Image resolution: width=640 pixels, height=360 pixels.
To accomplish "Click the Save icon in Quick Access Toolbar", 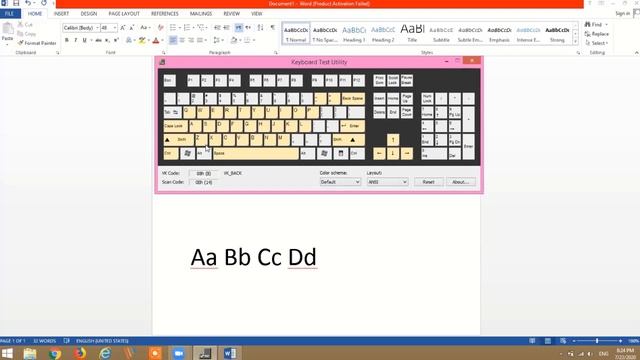I will [x=16, y=3].
